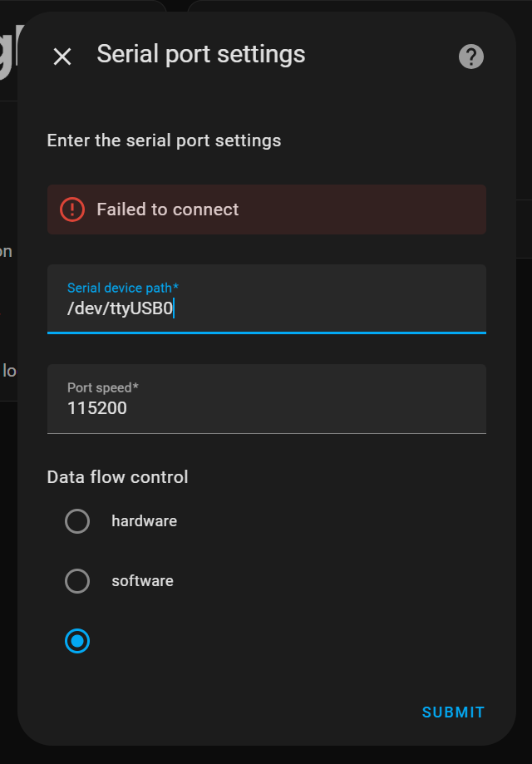Click the "Serial device path*" field label
Image resolution: width=532 pixels, height=764 pixels.
point(123,288)
